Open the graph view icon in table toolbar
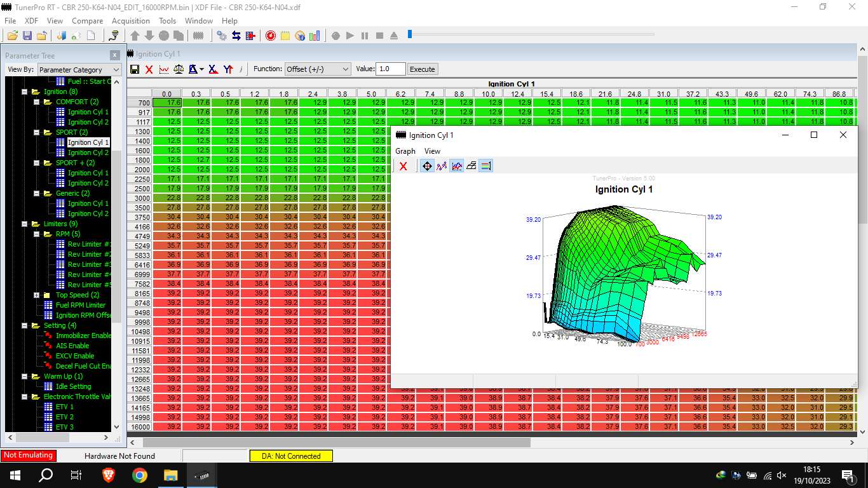 coord(164,69)
